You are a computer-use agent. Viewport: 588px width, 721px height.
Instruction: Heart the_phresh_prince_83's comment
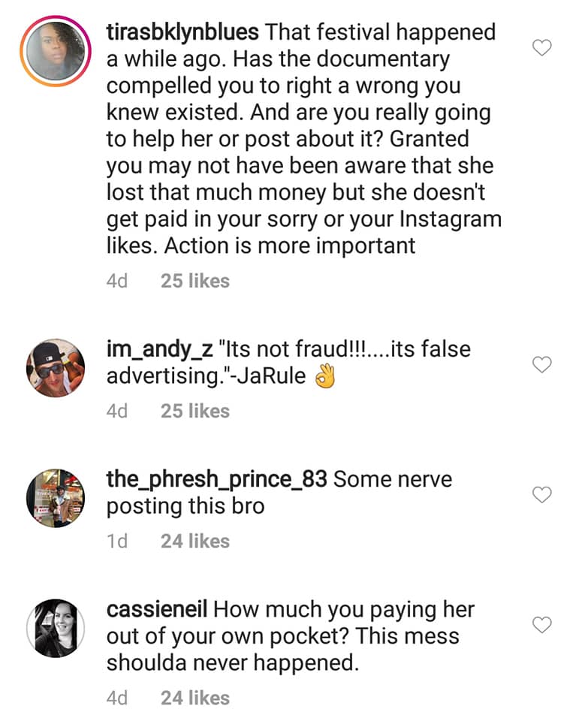[x=541, y=495]
